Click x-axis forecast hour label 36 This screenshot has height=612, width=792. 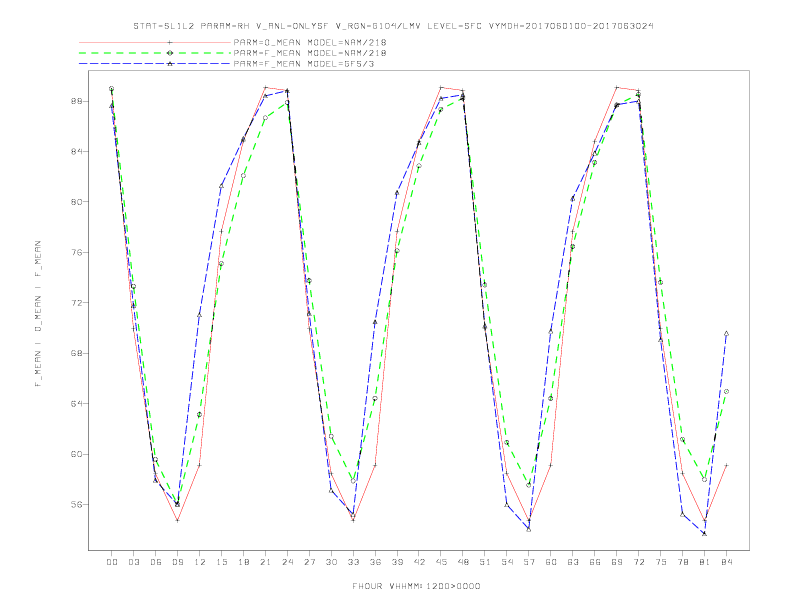click(375, 562)
